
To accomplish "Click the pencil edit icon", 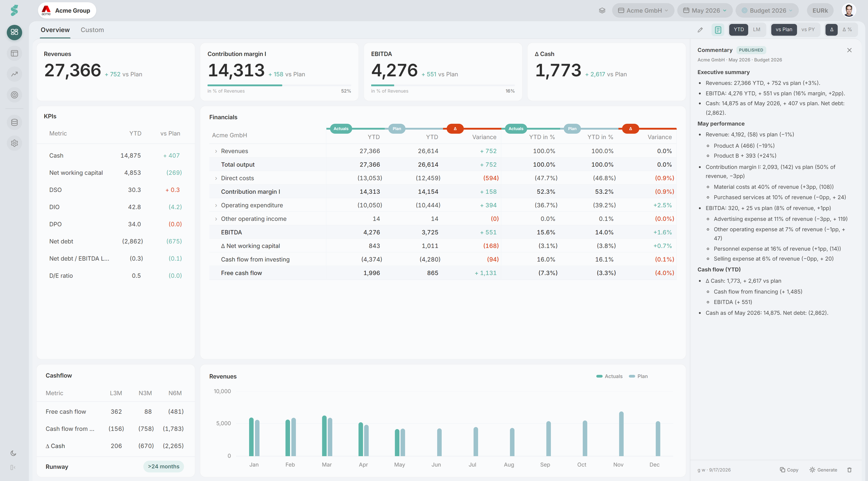I will click(700, 30).
